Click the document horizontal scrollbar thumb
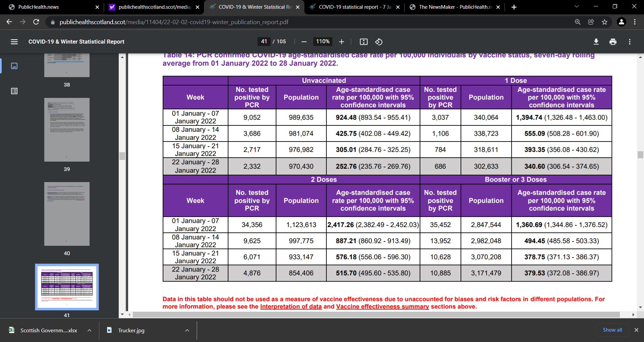Screen dimensions: 644x342 coord(376,315)
